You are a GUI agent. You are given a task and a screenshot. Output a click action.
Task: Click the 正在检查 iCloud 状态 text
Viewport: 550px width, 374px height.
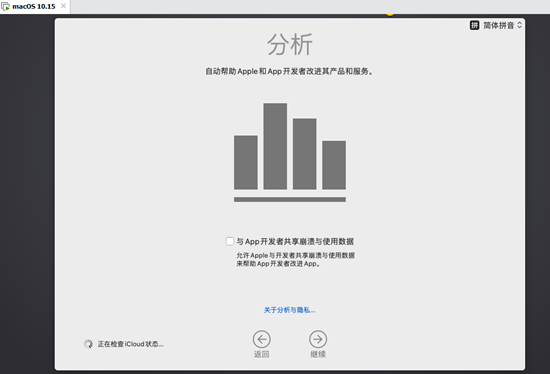(130, 344)
